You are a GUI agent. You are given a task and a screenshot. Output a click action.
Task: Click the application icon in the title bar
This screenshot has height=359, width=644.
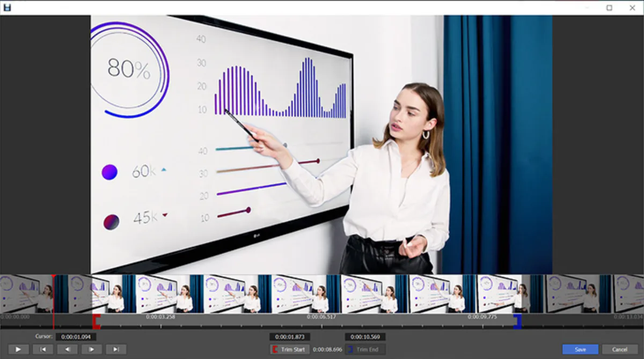point(8,8)
